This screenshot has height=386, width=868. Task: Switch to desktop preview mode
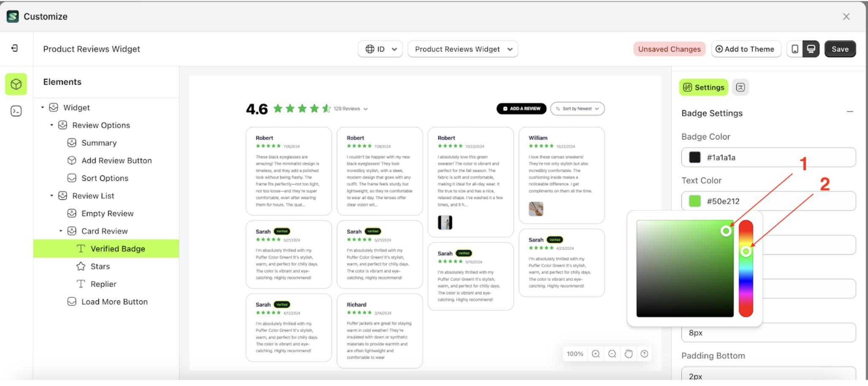pos(811,49)
